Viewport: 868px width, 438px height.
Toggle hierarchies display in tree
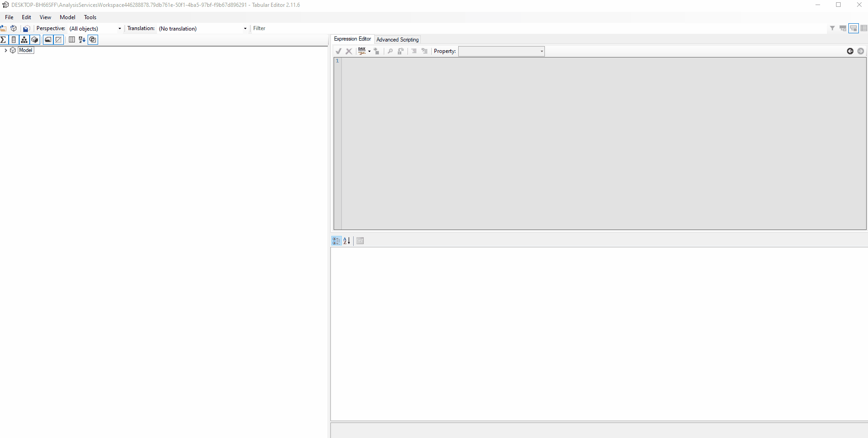click(24, 40)
